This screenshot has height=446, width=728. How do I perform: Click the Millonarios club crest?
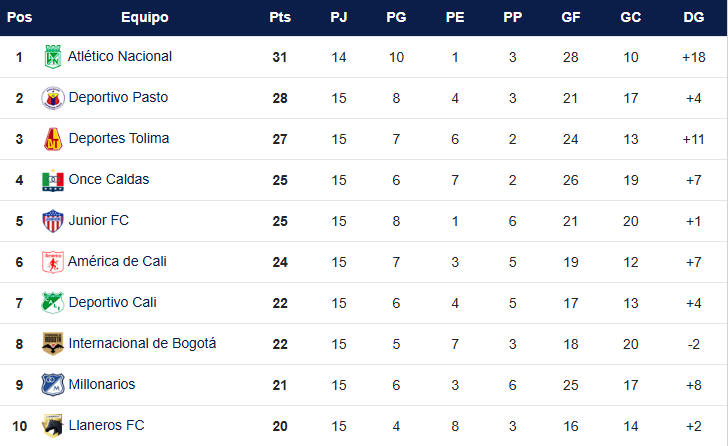point(52,385)
